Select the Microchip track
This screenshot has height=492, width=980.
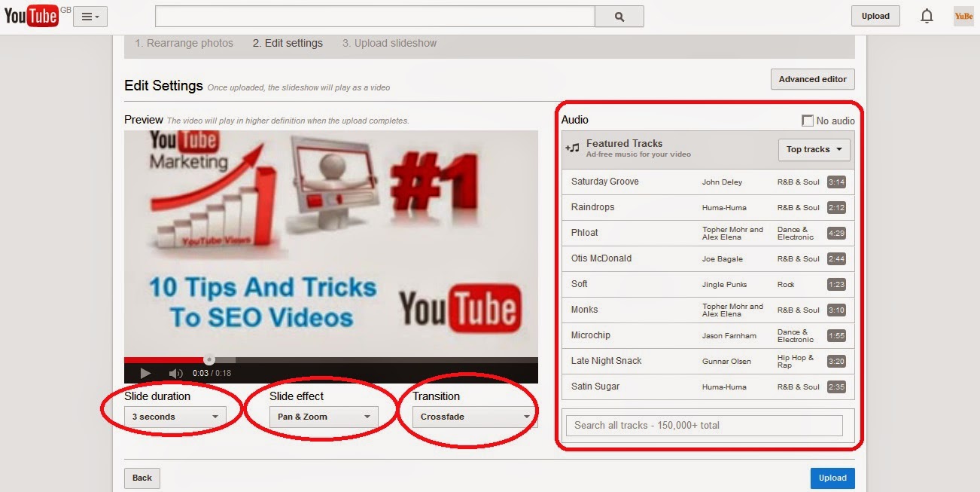tap(708, 335)
